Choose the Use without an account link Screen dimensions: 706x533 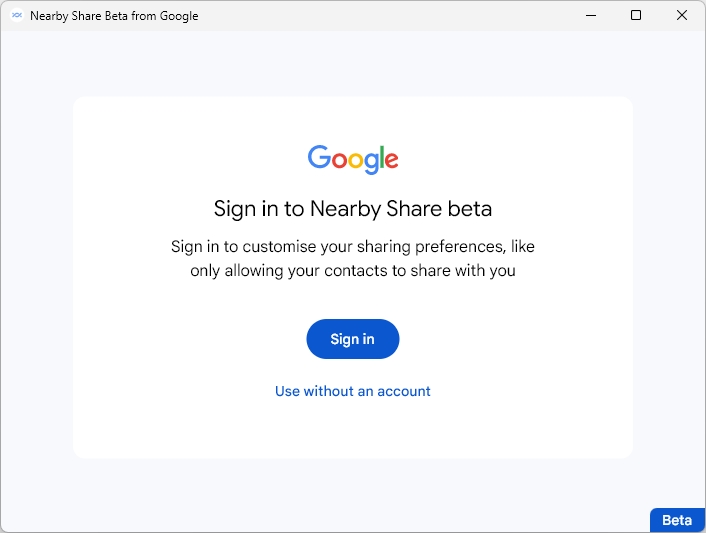[x=353, y=391]
